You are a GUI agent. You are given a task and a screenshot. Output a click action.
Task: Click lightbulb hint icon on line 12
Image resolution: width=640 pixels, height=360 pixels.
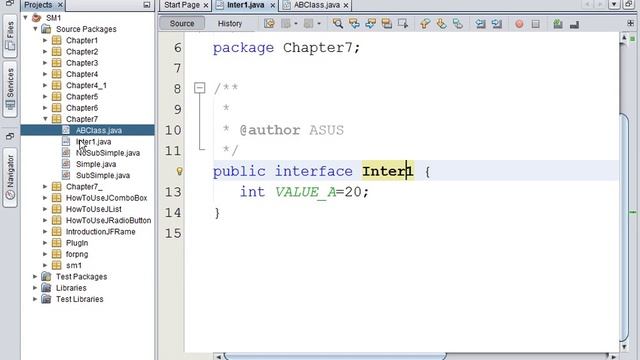tap(179, 171)
